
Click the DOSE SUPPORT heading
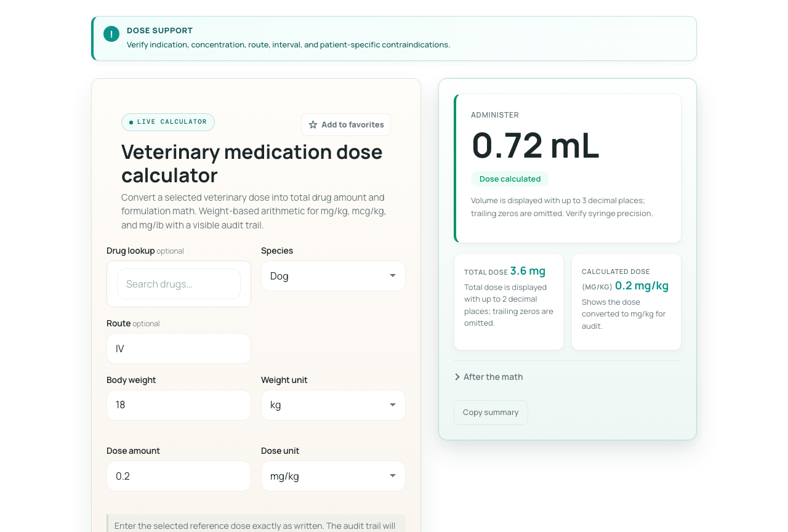point(159,31)
